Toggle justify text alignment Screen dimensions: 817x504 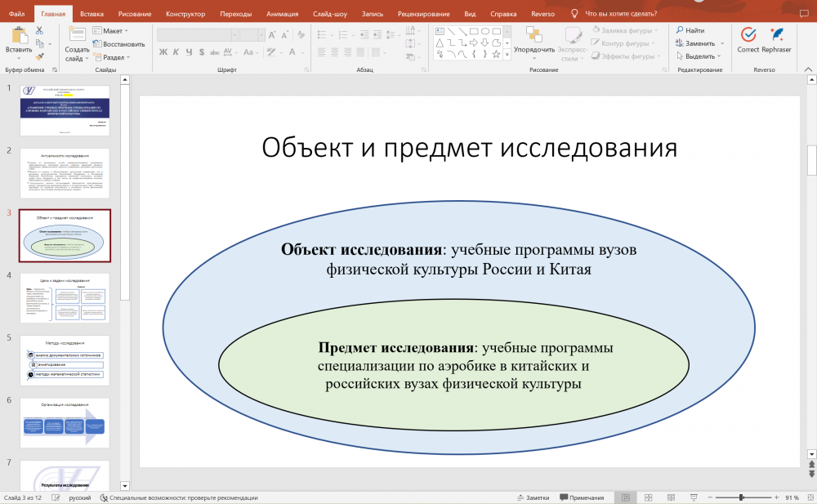(360, 52)
